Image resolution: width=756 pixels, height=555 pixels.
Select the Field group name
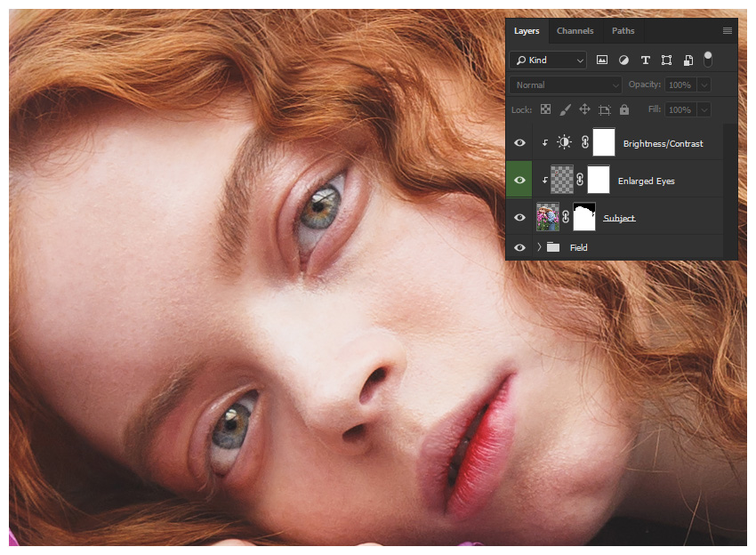(579, 248)
